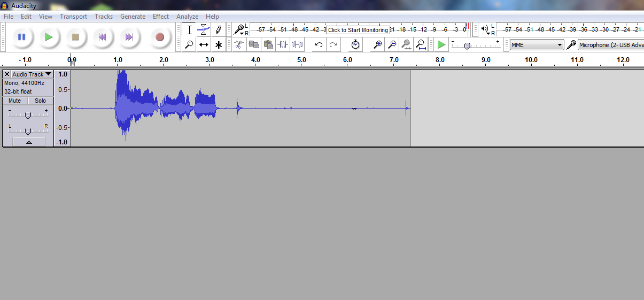This screenshot has height=300, width=644.
Task: Skip to Start of the track
Action: point(102,37)
